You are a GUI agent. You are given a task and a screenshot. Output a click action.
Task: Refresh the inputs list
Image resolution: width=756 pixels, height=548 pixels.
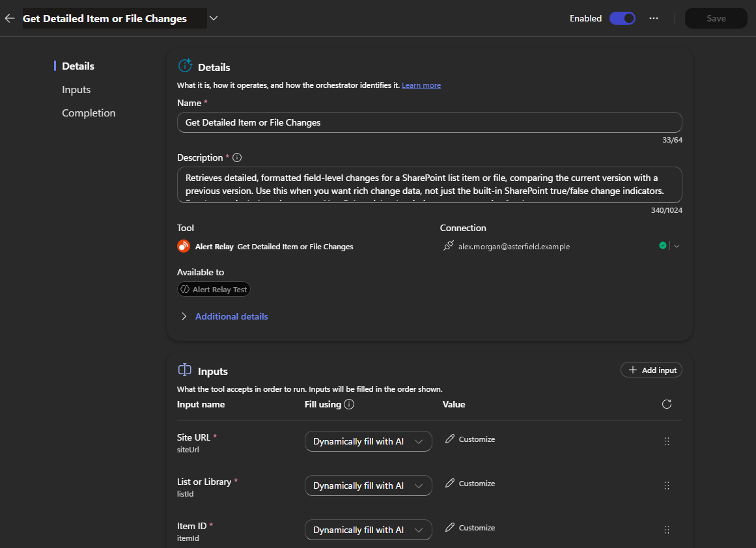[666, 404]
